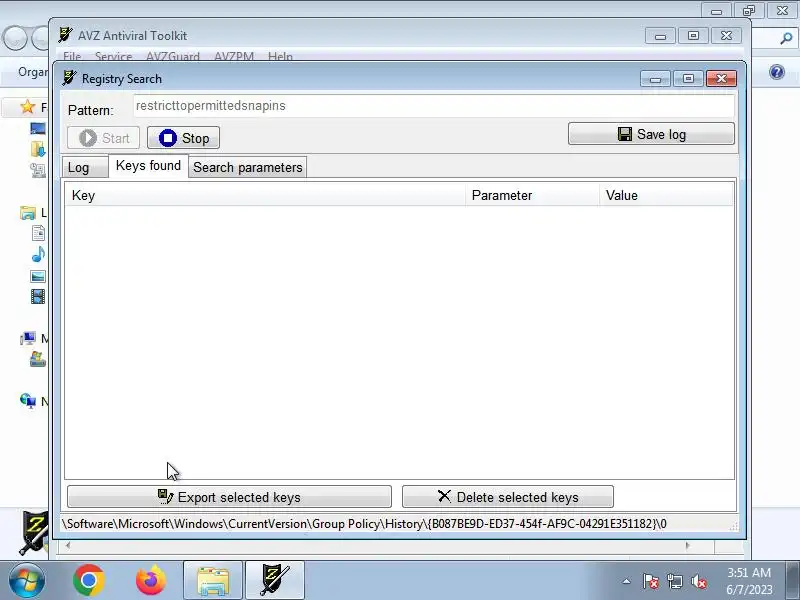Open Help menu in AVZ window

(x=280, y=56)
